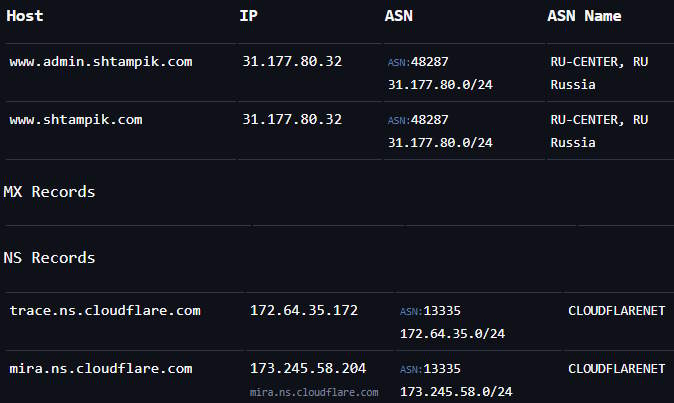The image size is (674, 403).
Task: Click the trace.ns.cloudflare.com nameserver
Action: coord(105,311)
